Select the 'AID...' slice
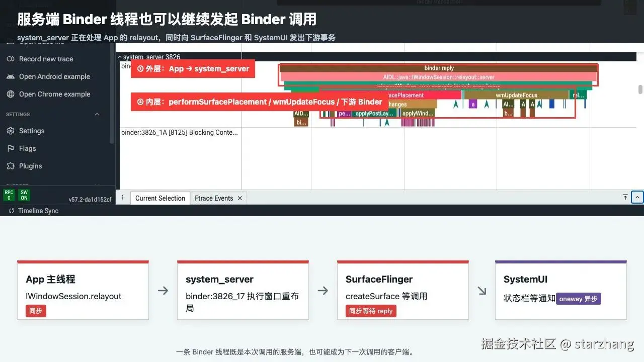Image resolution: width=644 pixels, height=362 pixels. point(301,113)
